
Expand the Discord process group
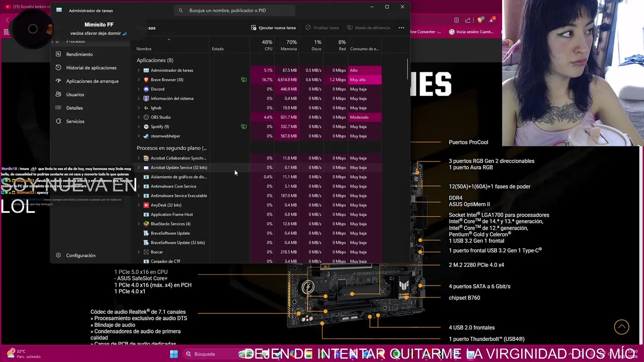139,89
